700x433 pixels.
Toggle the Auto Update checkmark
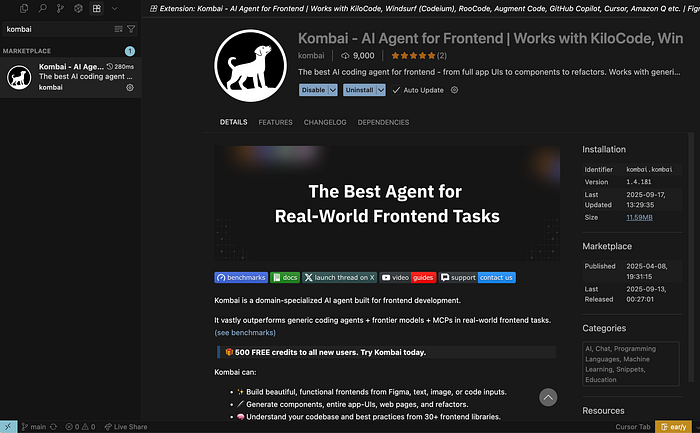[396, 90]
